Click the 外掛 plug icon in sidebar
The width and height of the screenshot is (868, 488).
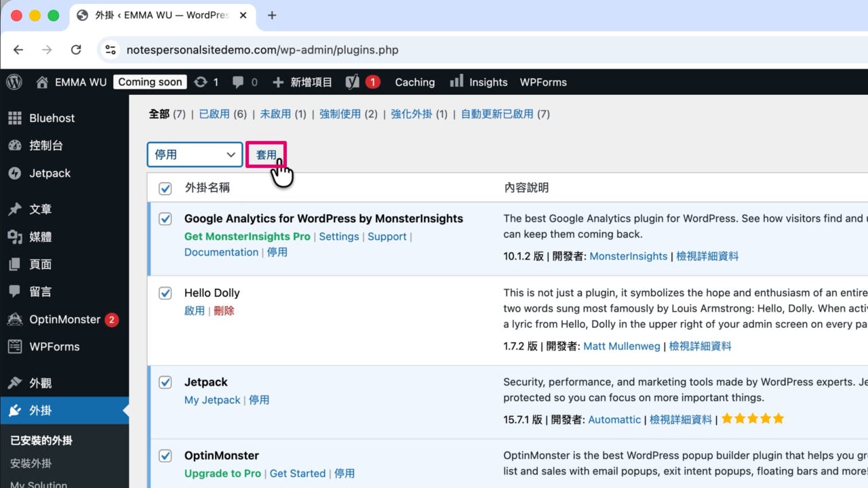[x=15, y=411]
